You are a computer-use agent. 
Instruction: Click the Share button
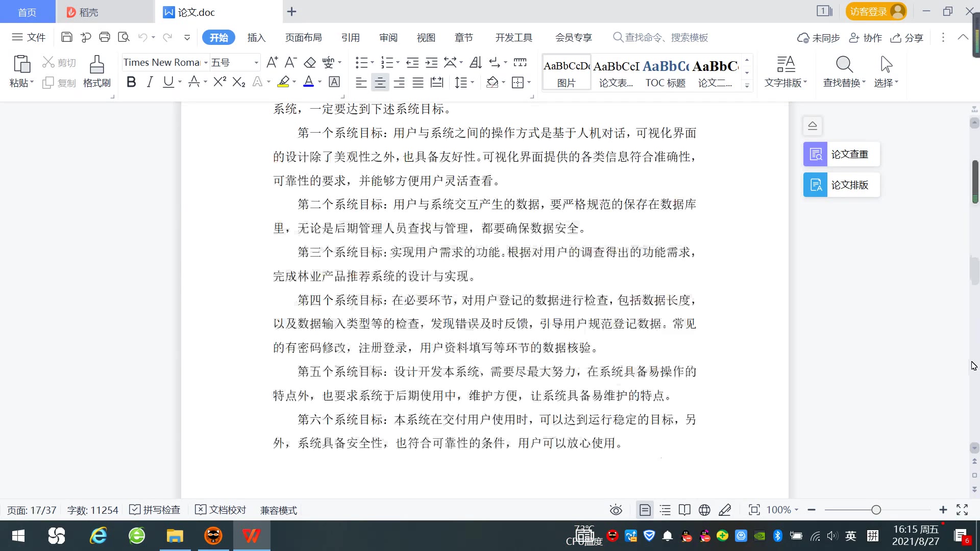click(x=907, y=38)
